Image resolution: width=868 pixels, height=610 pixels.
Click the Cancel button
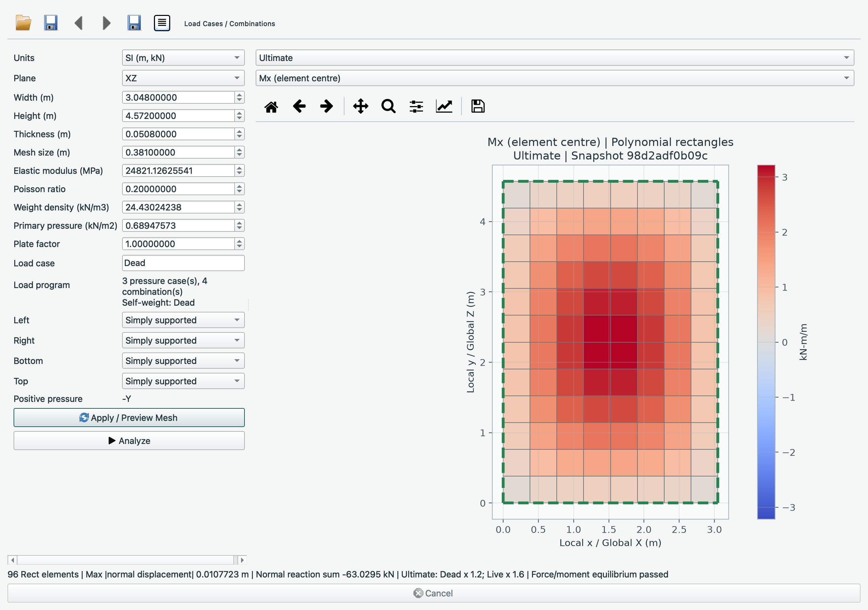click(434, 593)
